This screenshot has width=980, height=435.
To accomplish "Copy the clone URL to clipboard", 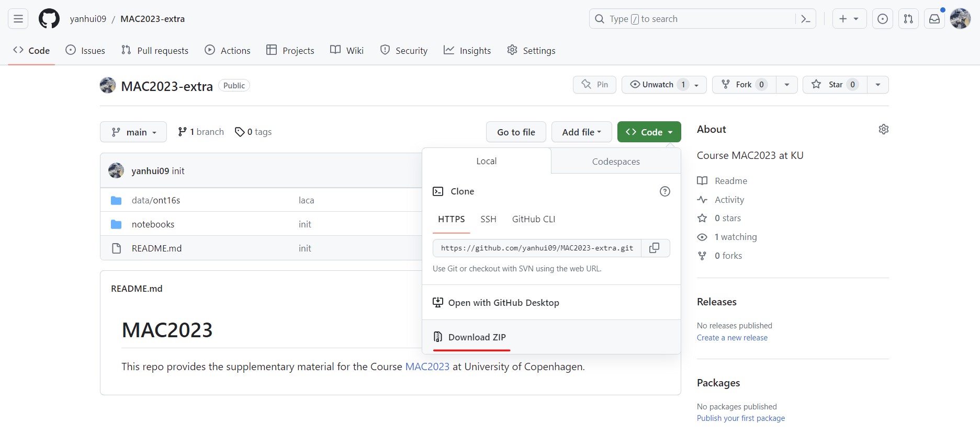I will [x=655, y=248].
